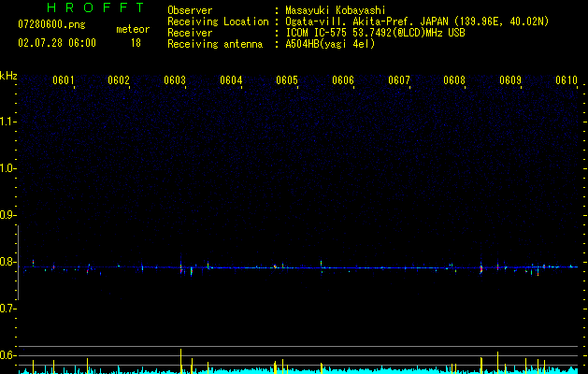Click the 0.6 kHz axis label
The image size is (588, 374).
[x=7, y=355]
